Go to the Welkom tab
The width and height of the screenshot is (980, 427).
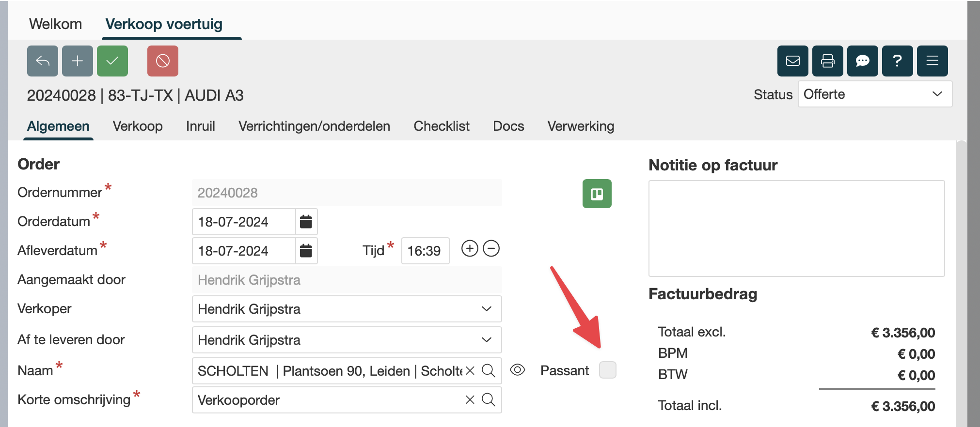(x=55, y=24)
